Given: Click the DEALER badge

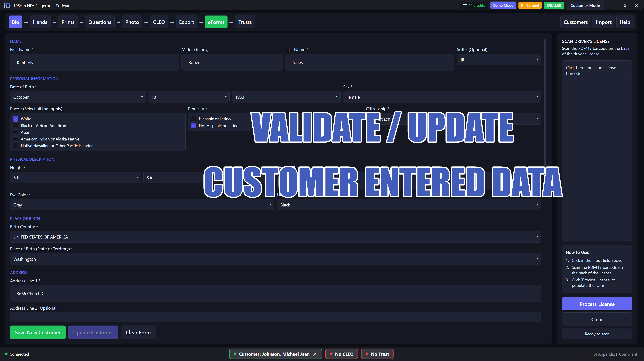Looking at the screenshot, I should tap(554, 5).
